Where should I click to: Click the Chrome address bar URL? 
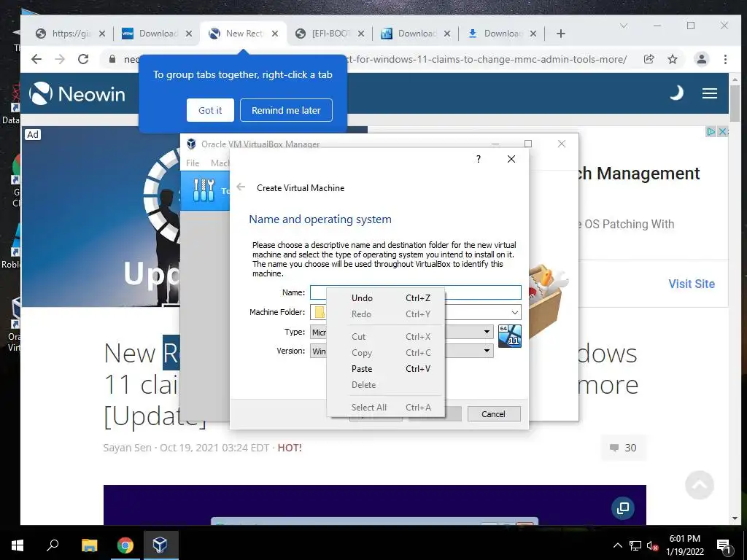pos(486,59)
